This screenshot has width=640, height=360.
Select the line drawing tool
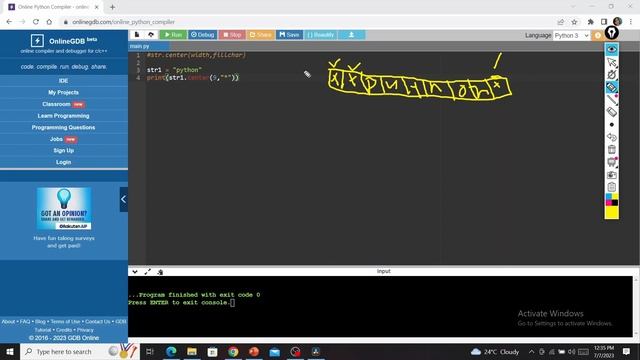click(611, 100)
